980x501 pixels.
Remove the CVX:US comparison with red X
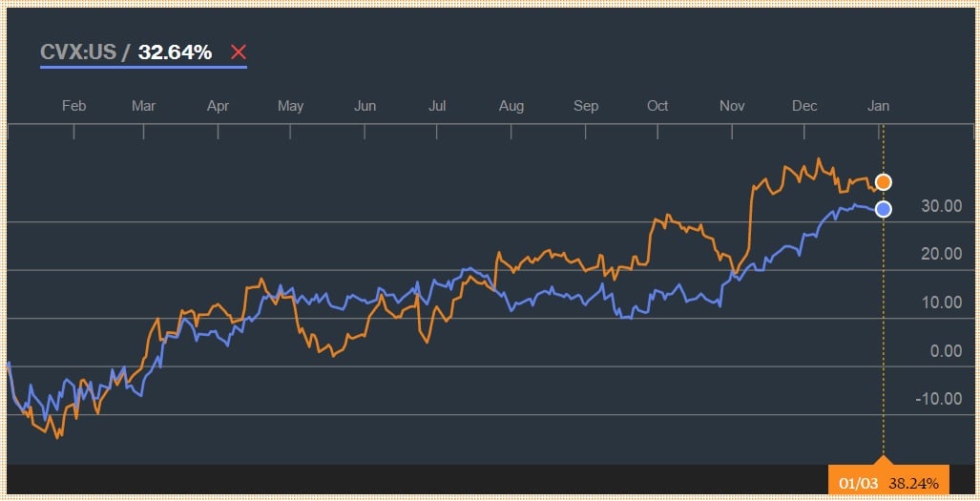pos(238,52)
